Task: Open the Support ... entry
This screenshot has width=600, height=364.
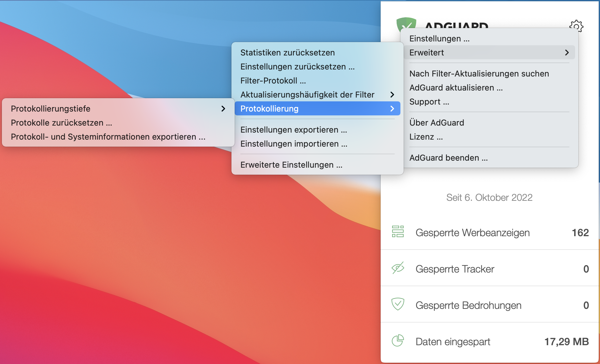Action: pyautogui.click(x=489, y=102)
